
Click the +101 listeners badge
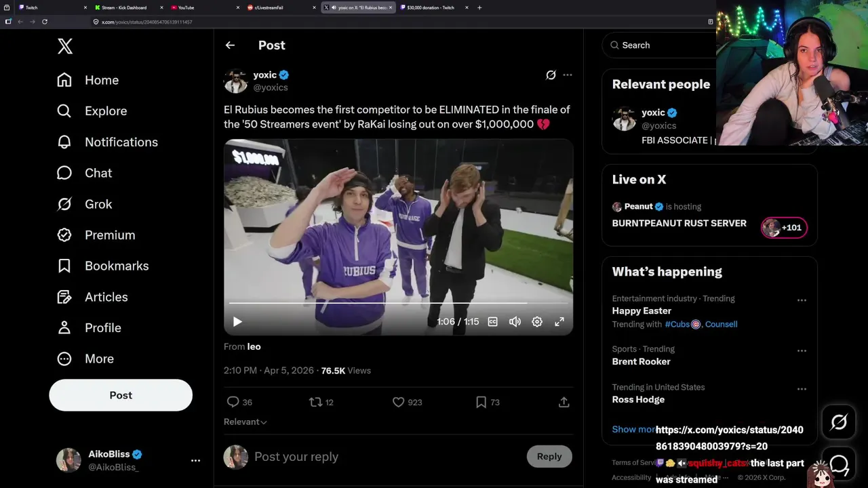pyautogui.click(x=784, y=228)
